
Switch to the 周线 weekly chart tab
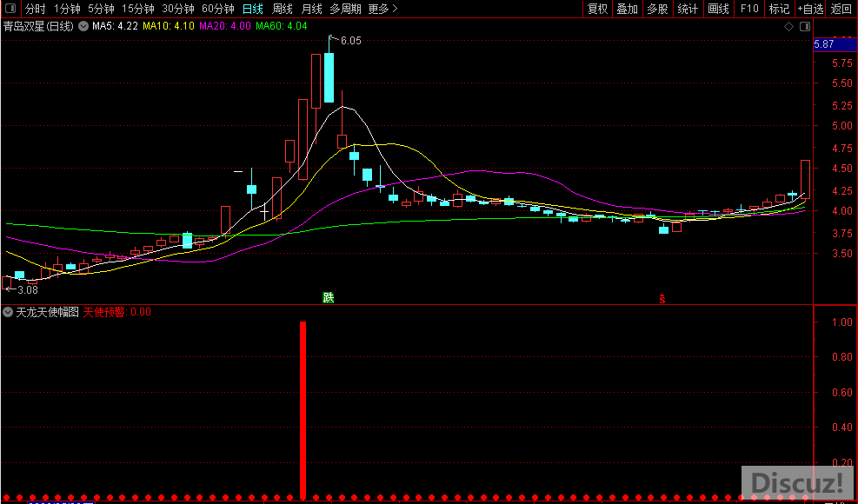(283, 9)
